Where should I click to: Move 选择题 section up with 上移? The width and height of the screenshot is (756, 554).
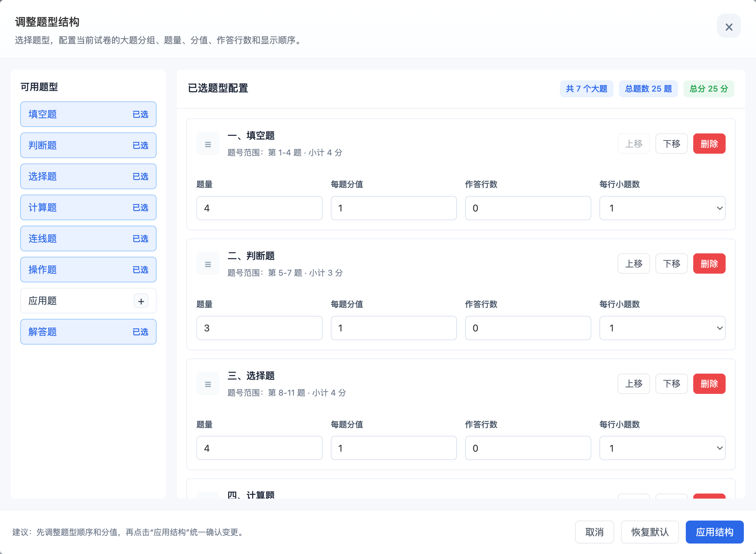coord(633,384)
